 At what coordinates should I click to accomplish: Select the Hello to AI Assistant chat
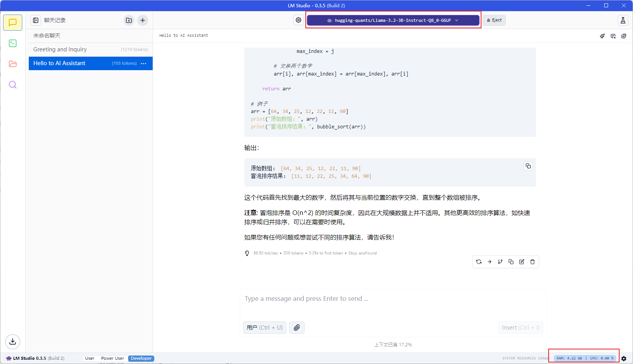tap(91, 63)
